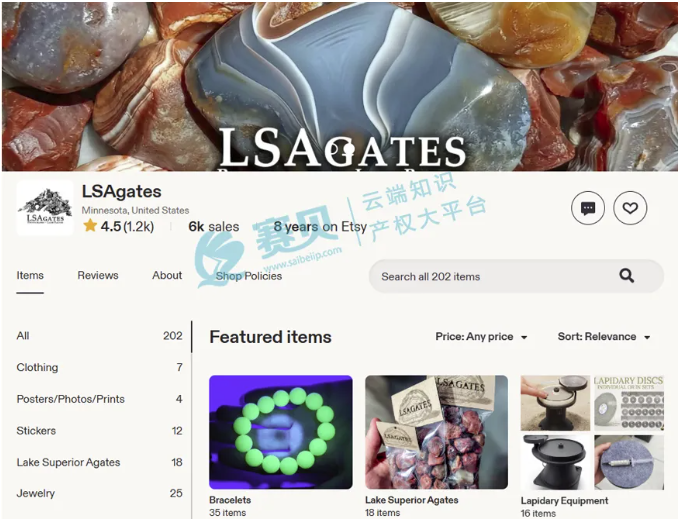Click the message seller chat icon
679x525 pixels.
point(588,208)
